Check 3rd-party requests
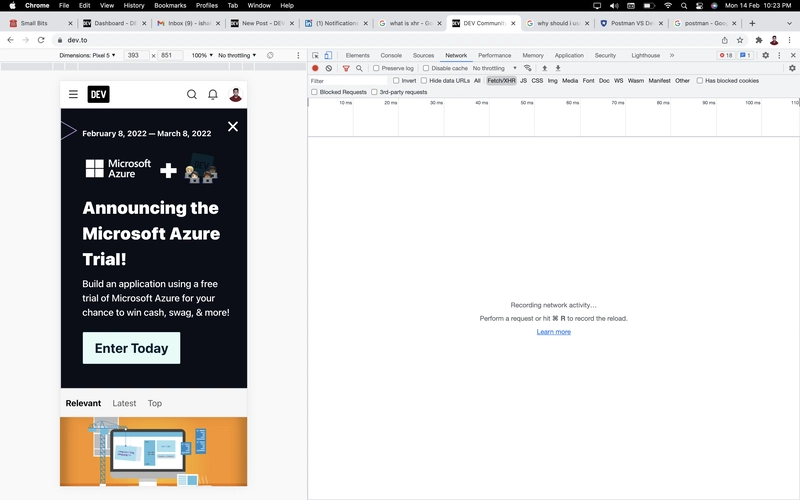 tap(374, 92)
